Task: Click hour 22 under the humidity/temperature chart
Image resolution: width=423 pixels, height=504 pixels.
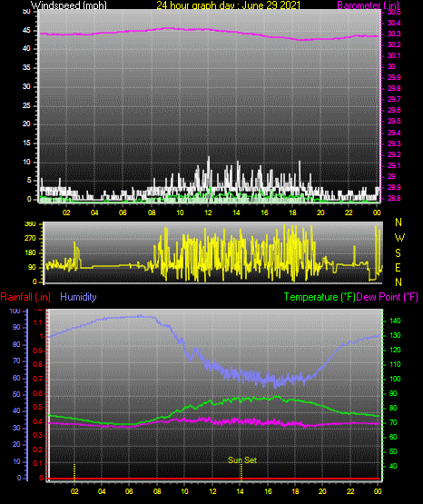Action: (350, 491)
